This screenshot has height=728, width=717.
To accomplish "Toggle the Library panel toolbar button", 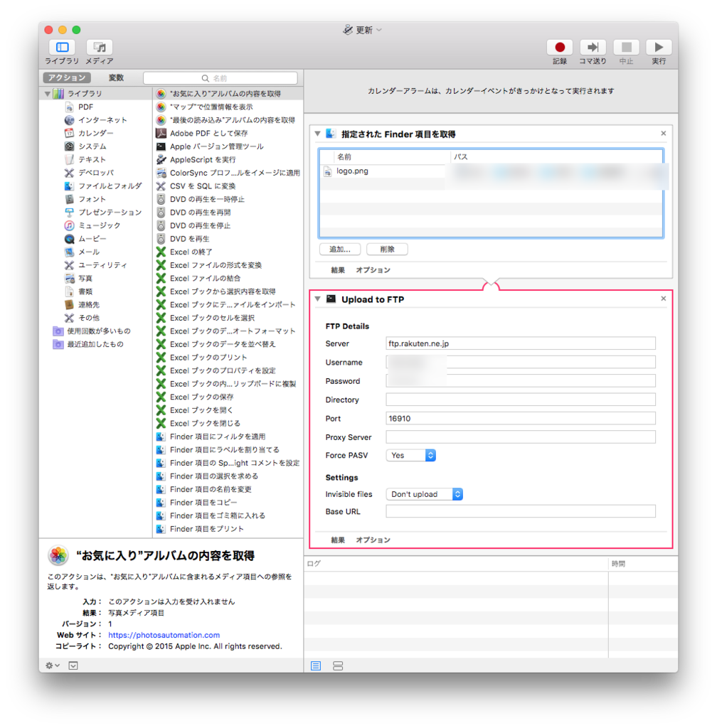I will (62, 48).
